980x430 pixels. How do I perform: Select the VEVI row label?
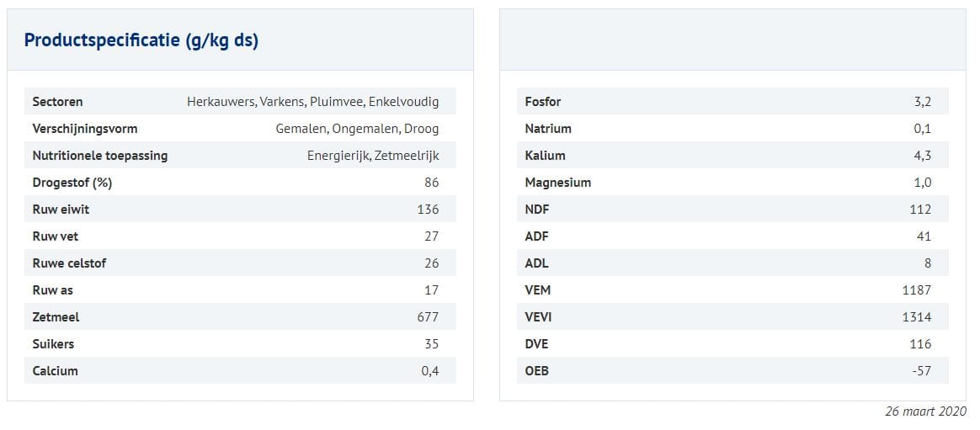coord(538,317)
